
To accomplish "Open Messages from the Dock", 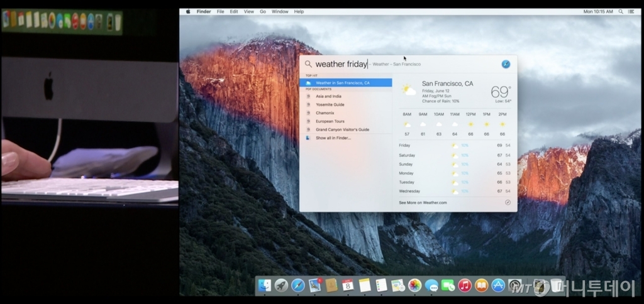I will point(431,286).
